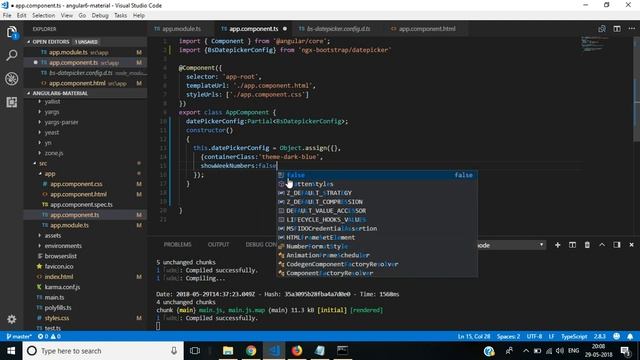640x360 pixels.
Task: Open command prompt from taskbar
Action: pos(342,351)
